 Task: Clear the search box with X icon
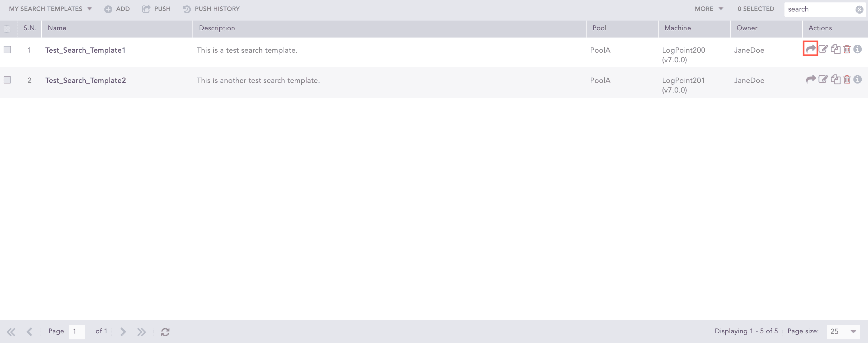coord(859,9)
